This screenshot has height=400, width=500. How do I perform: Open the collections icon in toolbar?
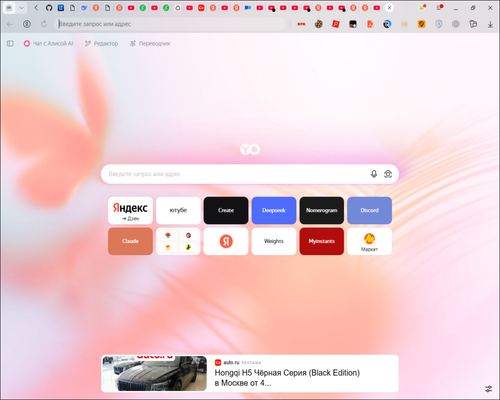coord(473,24)
